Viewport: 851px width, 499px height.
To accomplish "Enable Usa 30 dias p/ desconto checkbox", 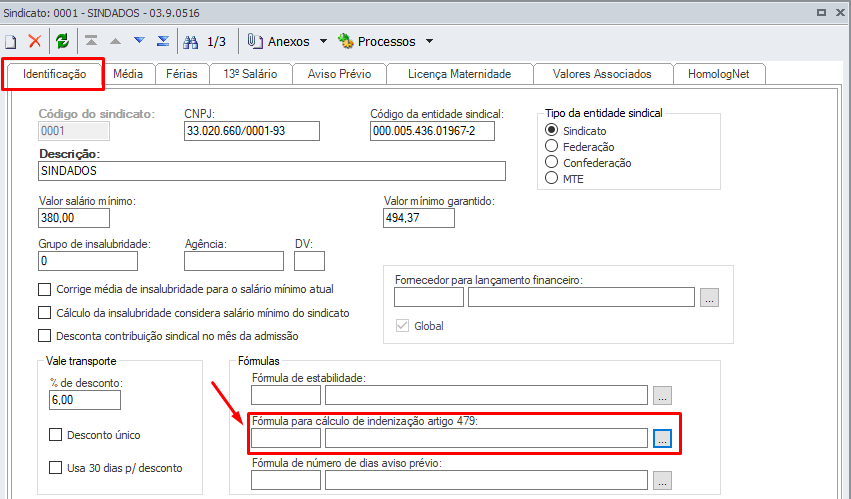I will coord(55,468).
